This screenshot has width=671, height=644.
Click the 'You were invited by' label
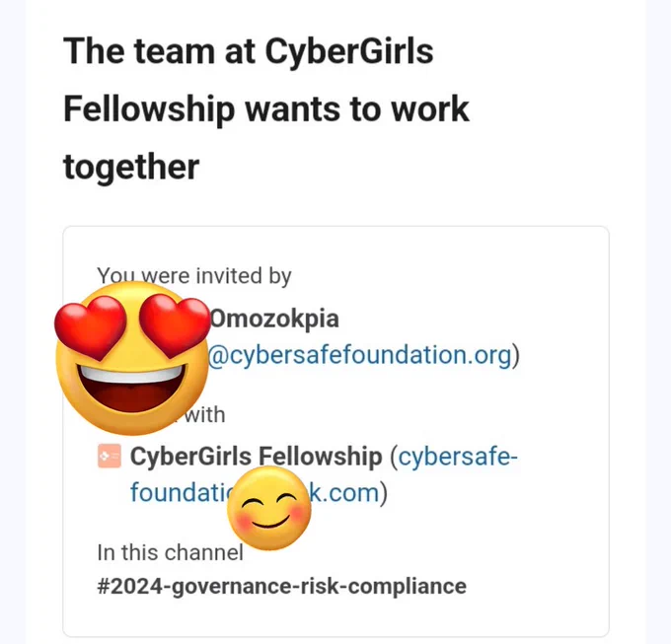[194, 275]
